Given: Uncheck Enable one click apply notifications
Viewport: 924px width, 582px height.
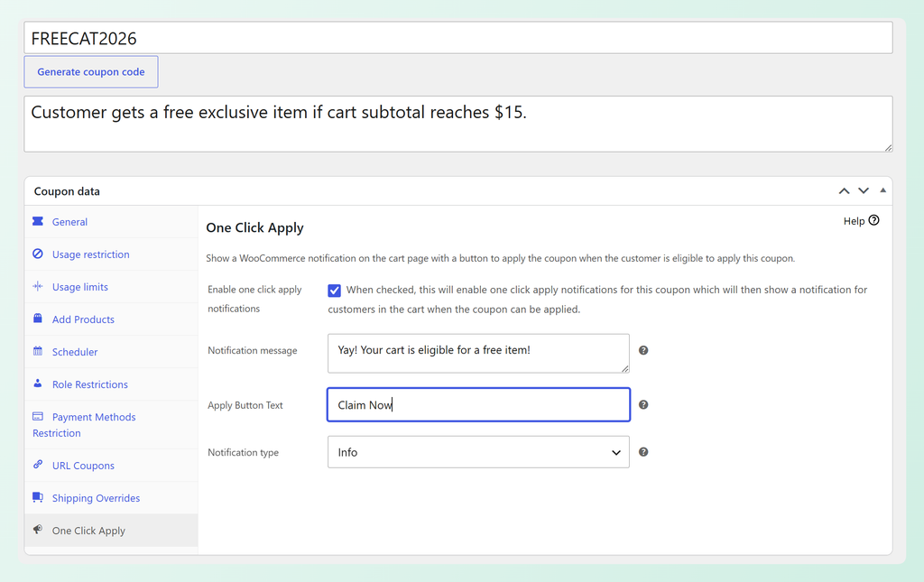Looking at the screenshot, I should [334, 291].
